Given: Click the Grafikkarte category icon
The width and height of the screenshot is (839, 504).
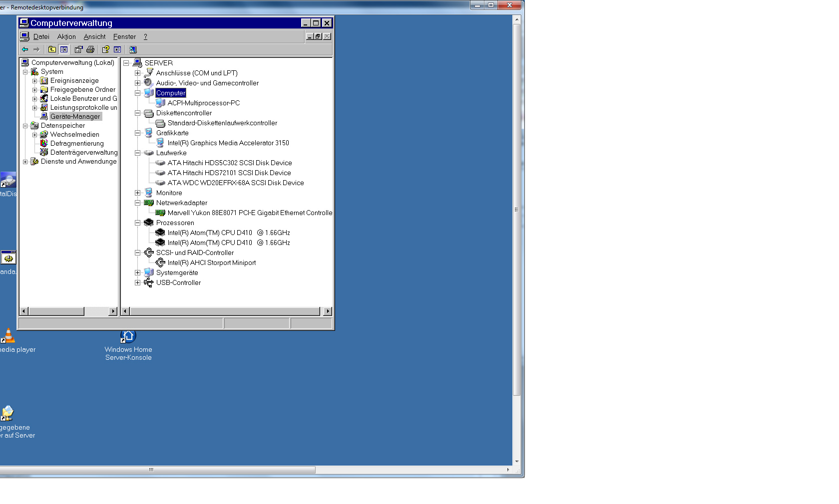Looking at the screenshot, I should [148, 133].
